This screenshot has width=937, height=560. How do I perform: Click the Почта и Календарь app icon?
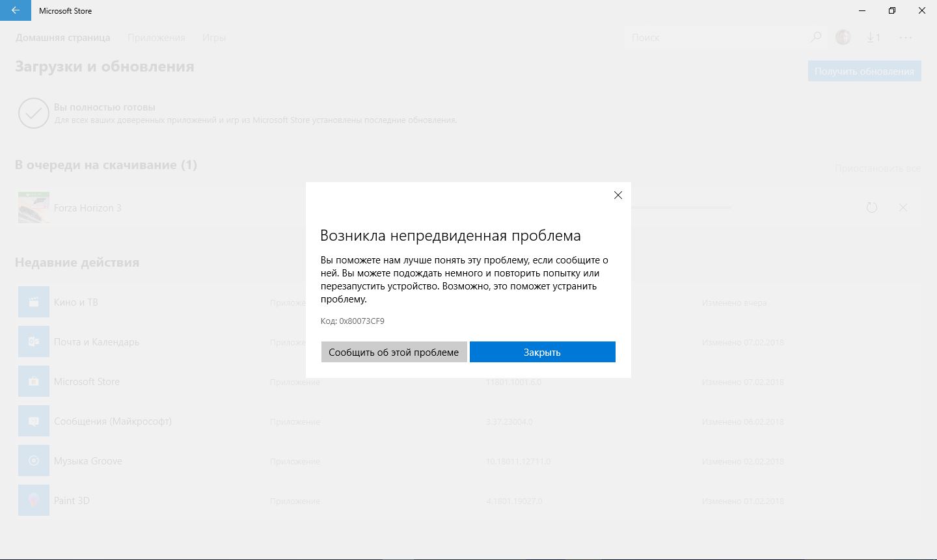(x=34, y=341)
